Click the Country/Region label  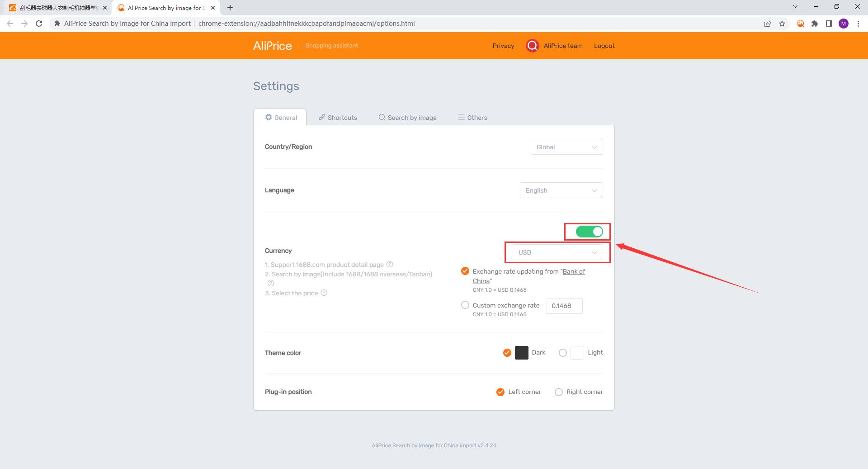tap(288, 147)
